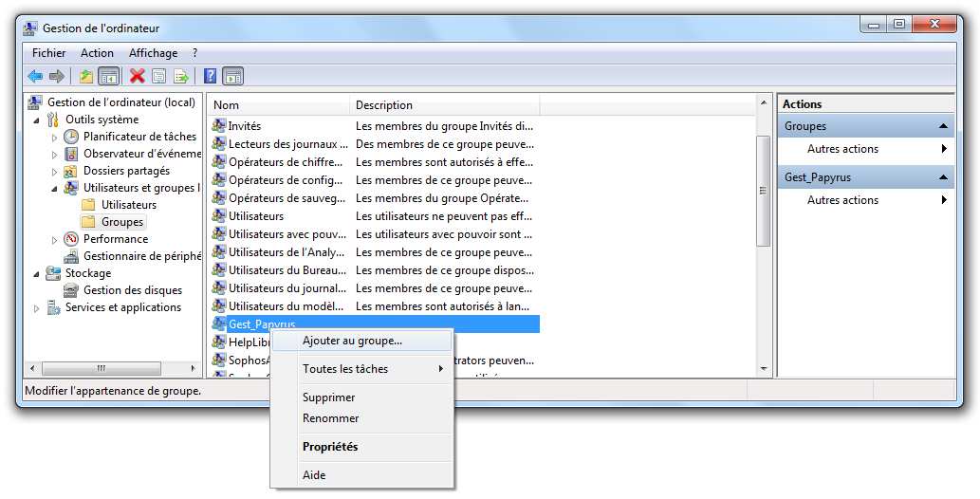
Task: Toggle the show/hide console tree button
Action: tap(109, 76)
